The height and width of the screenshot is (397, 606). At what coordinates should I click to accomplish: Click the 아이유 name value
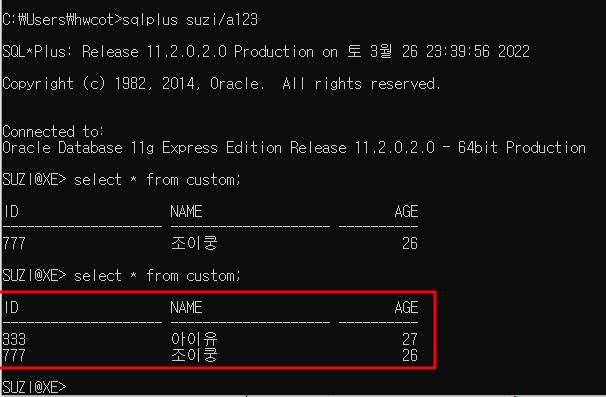click(x=194, y=339)
